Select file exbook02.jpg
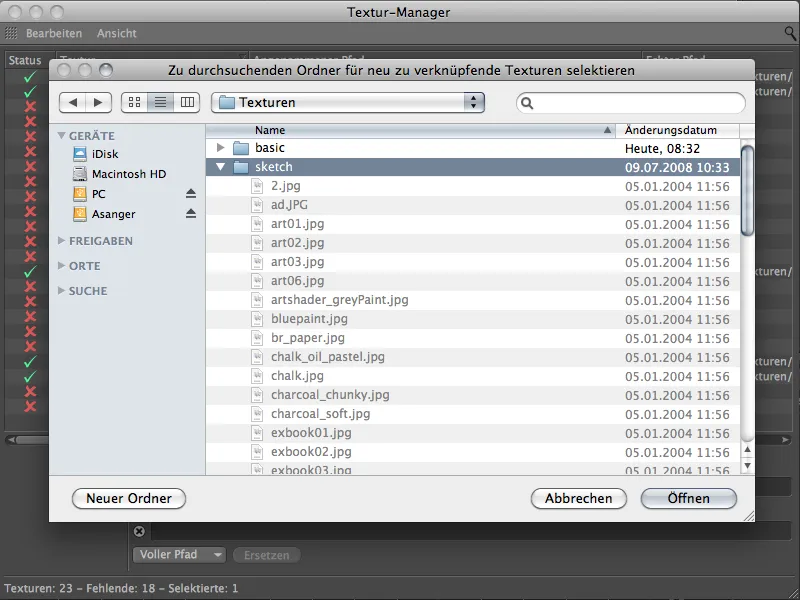800x600 pixels. 311,452
